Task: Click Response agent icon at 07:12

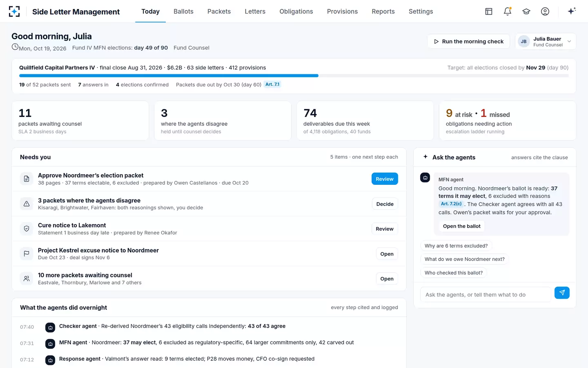Action: [50, 360]
